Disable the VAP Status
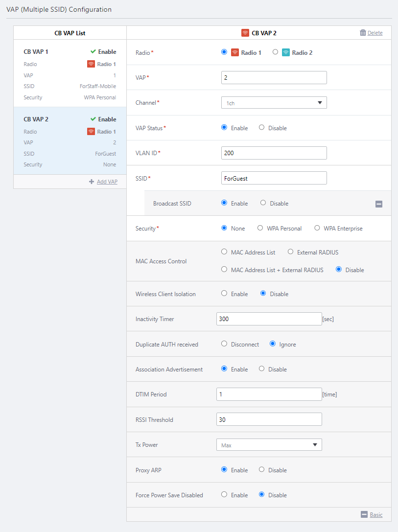Viewport: 398px width, 532px height. (262, 128)
